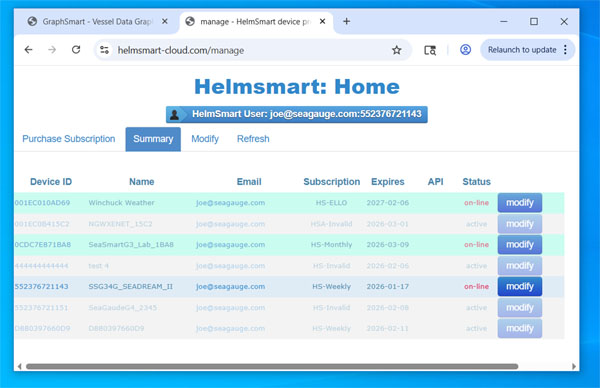This screenshot has height=388, width=600.
Task: Go back with the browser back arrow
Action: tap(28, 50)
